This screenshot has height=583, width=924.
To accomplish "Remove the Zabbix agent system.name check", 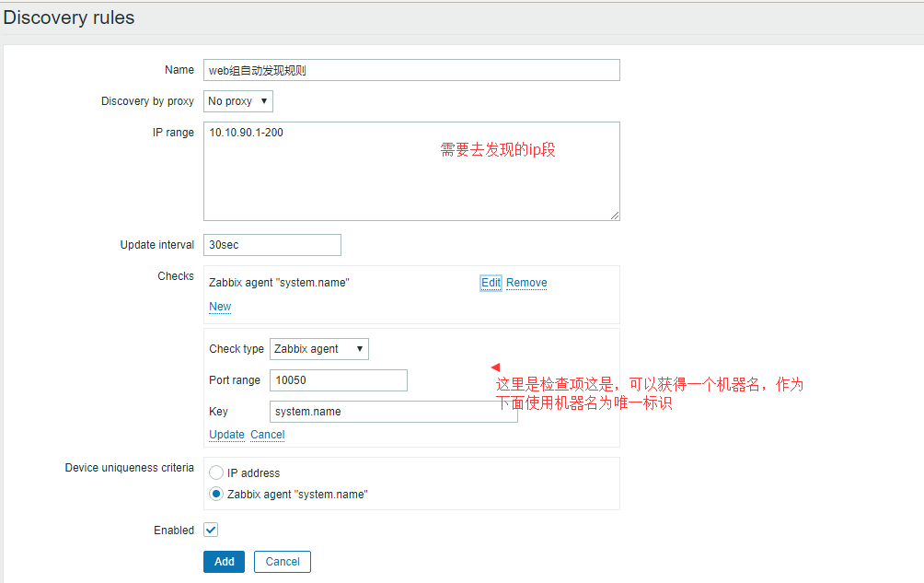I will [526, 283].
